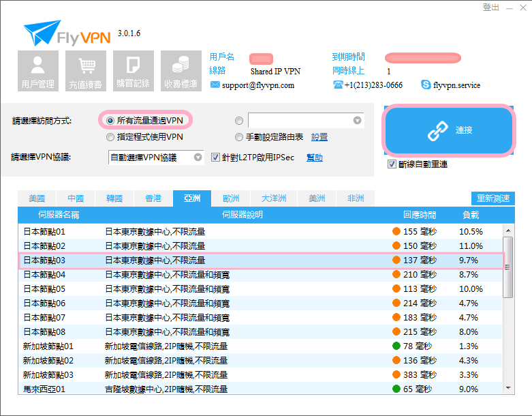This screenshot has height=416, width=532.
Task: Click the orange status dot for 日本節點08
Action: point(396,331)
